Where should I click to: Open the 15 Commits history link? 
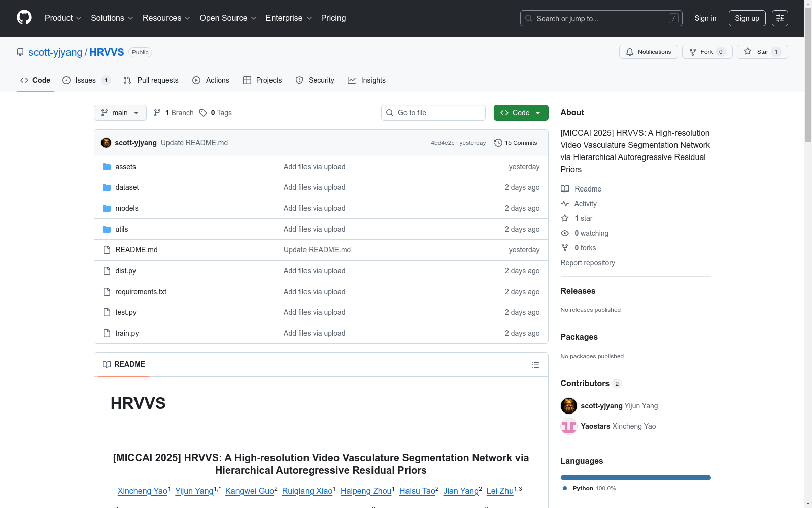(x=516, y=143)
